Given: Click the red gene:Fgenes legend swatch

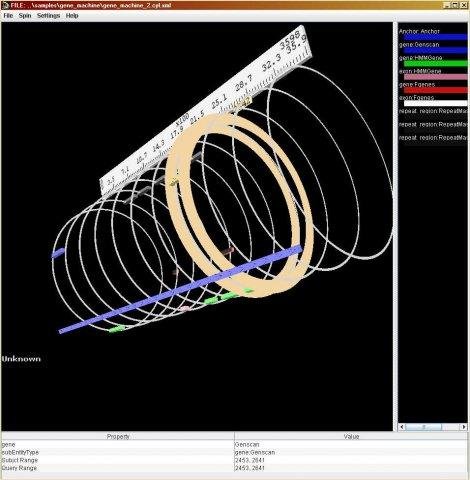Looking at the screenshot, I should pyautogui.click(x=435, y=90).
